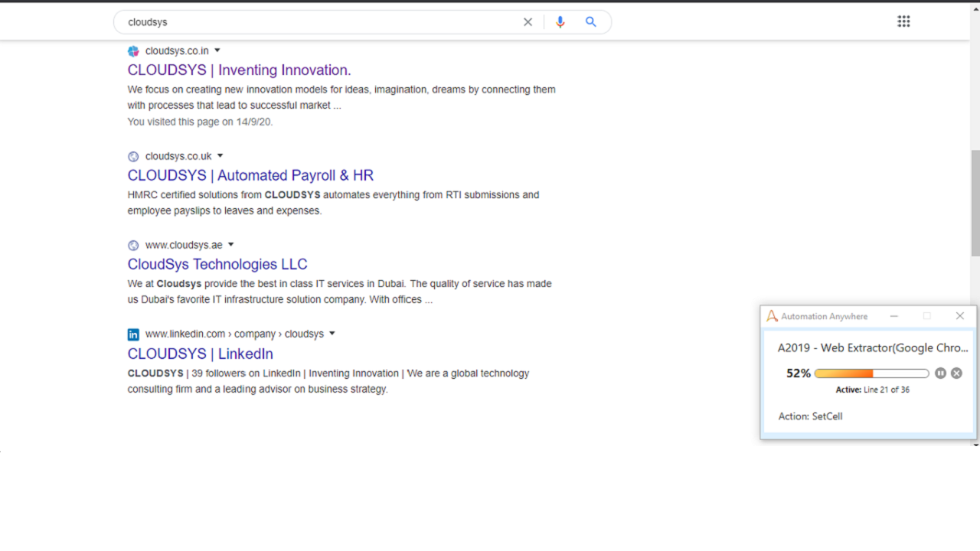980x551 pixels.
Task: Click the LinkedIn favicon
Action: click(133, 334)
